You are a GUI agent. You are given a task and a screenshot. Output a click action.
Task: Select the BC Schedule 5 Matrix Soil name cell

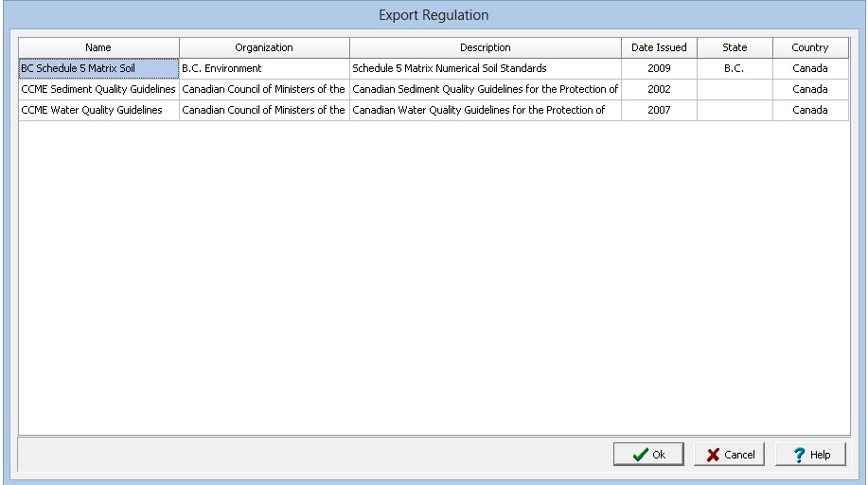98,68
